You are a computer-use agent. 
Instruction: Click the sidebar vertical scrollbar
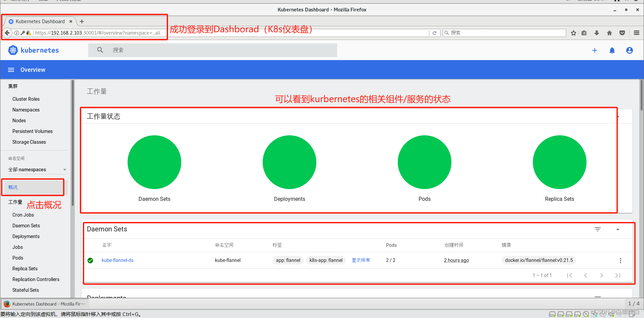72,143
